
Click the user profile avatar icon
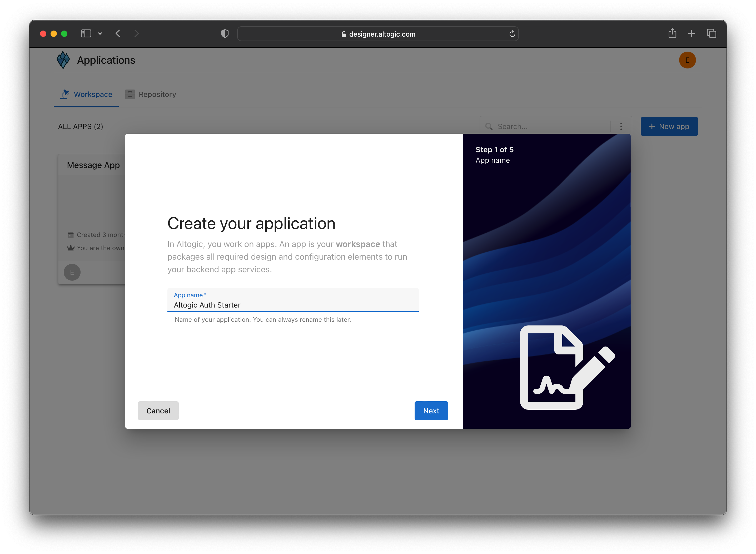tap(688, 60)
